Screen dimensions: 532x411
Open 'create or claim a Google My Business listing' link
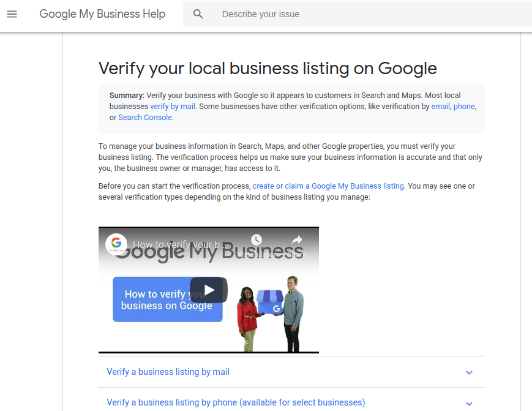pos(328,186)
